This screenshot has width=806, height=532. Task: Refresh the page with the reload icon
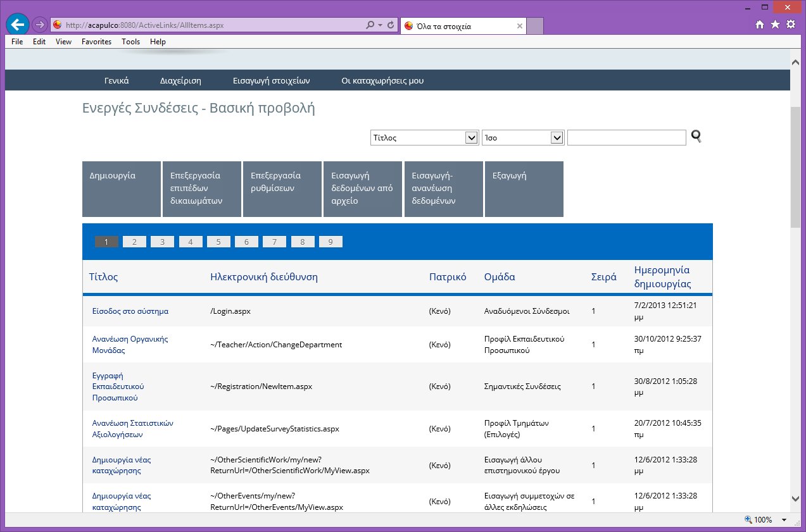click(x=391, y=25)
